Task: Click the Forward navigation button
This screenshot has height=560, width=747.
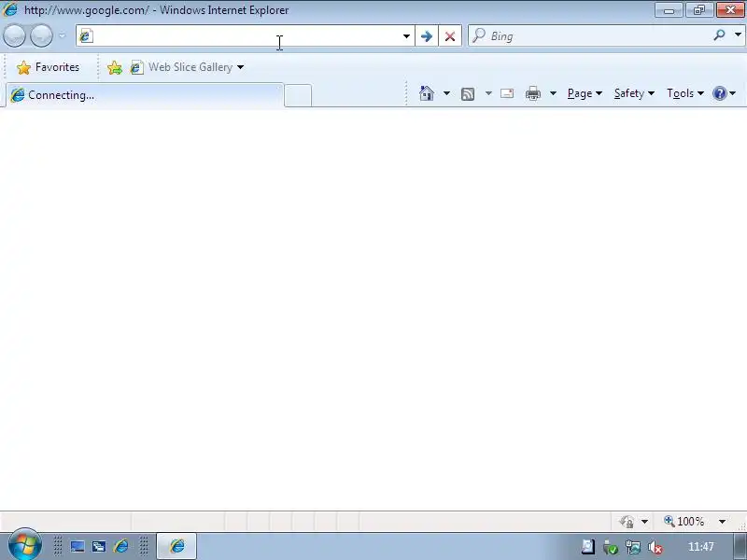Action: (41, 35)
